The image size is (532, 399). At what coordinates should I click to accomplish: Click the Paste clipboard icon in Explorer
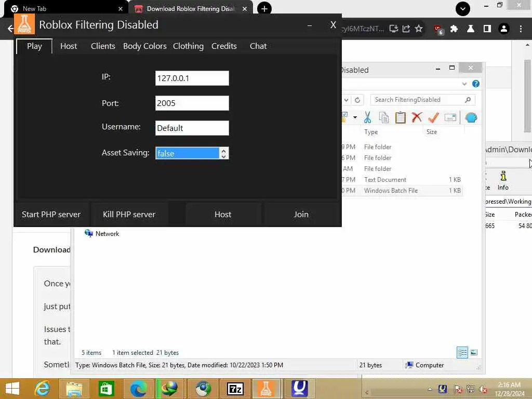click(x=401, y=118)
